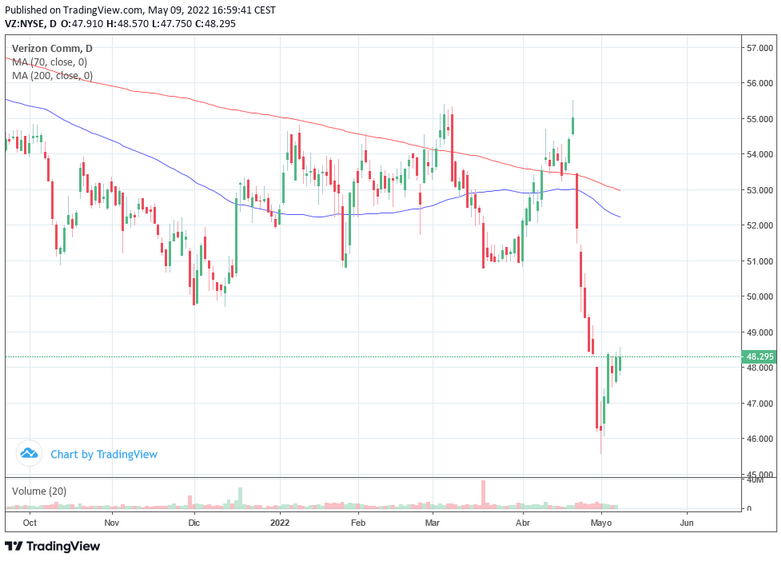The image size is (781, 561).
Task: Click the Abr label on time axis
Action: coord(522,523)
